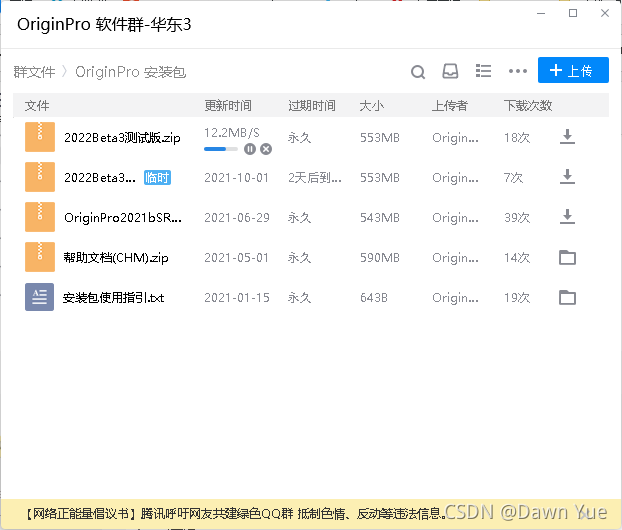
Task: Click the 39次 download count
Action: pyautogui.click(x=517, y=218)
